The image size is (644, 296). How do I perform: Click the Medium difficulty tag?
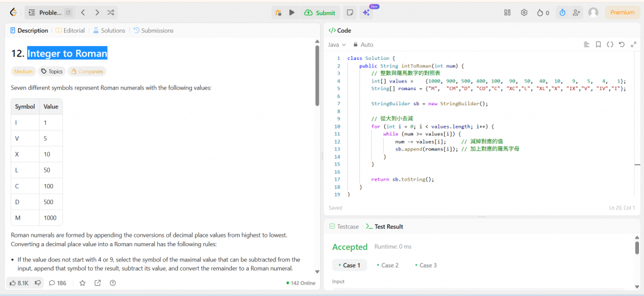[x=23, y=72]
